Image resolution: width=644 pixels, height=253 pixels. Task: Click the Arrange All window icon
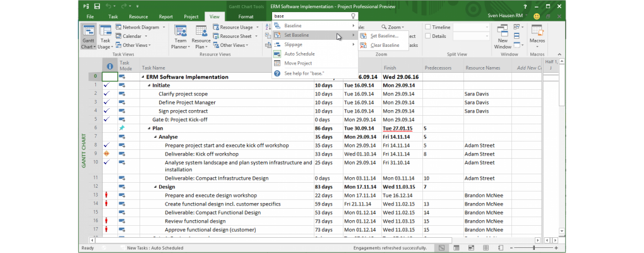[516, 27]
